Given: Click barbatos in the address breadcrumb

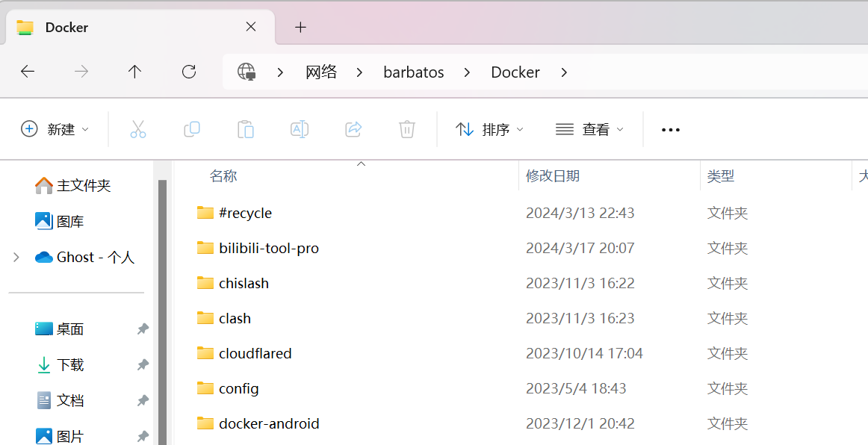Looking at the screenshot, I should click(x=414, y=72).
